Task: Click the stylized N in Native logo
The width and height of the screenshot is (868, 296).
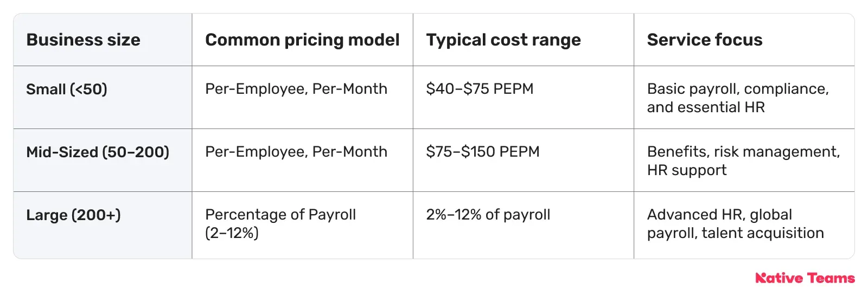Action: (x=761, y=278)
